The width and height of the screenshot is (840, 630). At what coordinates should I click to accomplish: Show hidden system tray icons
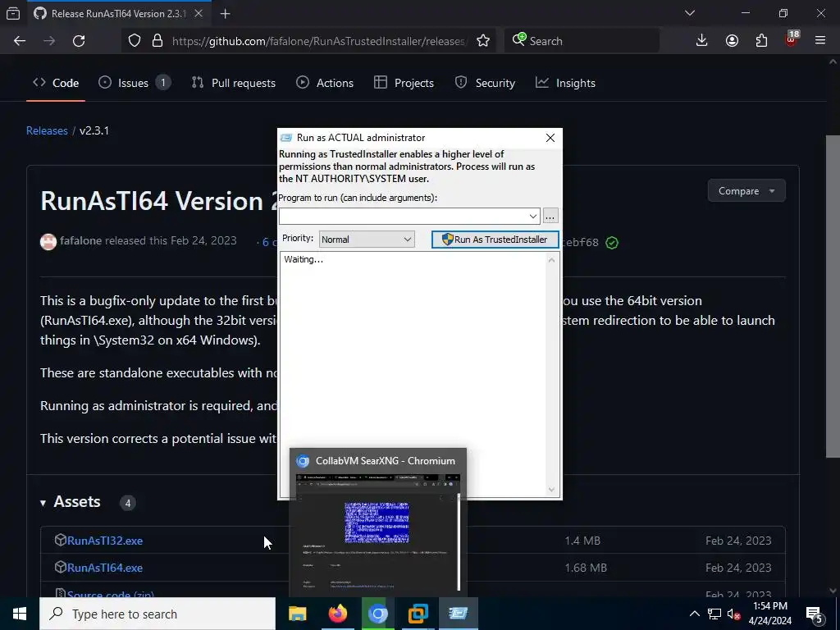(x=694, y=614)
